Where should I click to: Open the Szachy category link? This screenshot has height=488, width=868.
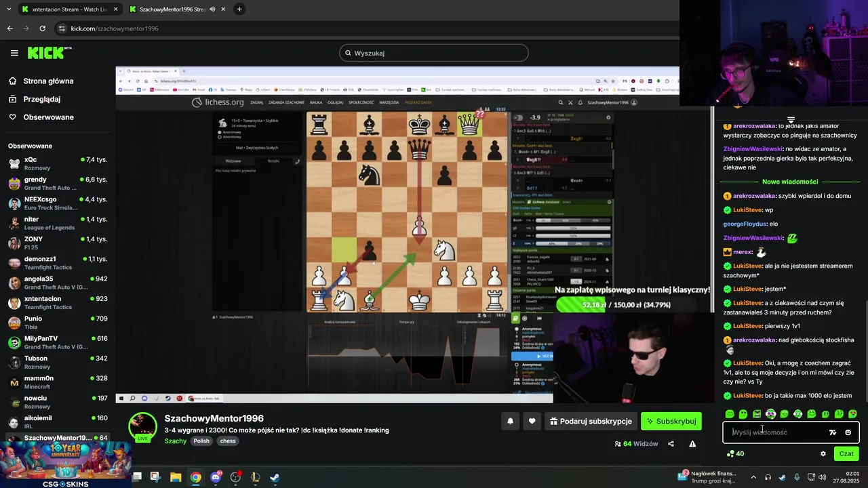(x=175, y=441)
